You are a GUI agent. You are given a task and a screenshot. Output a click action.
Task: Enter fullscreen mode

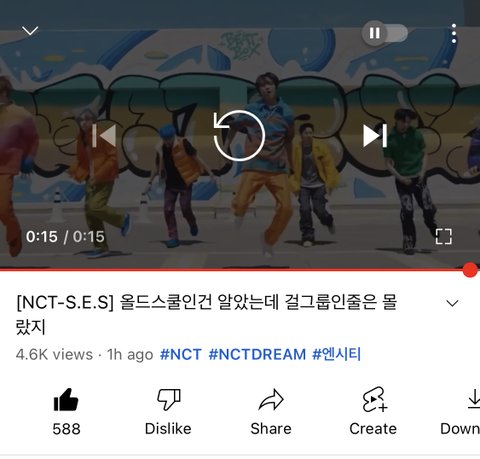[x=444, y=236]
